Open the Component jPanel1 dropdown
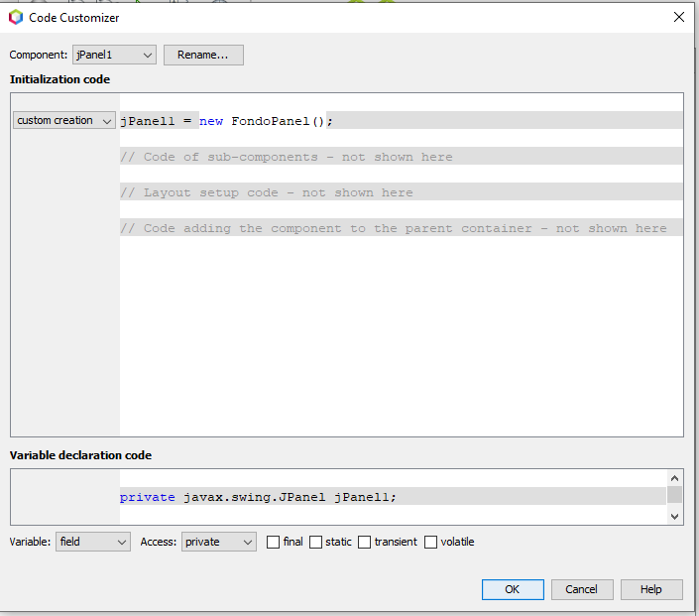 click(x=115, y=55)
